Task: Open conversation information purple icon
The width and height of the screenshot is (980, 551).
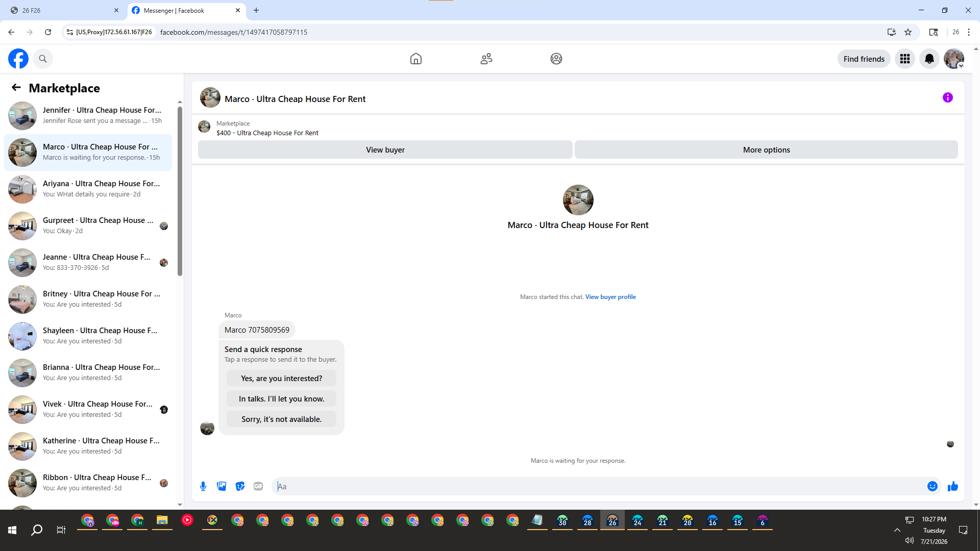Action: coord(948,97)
